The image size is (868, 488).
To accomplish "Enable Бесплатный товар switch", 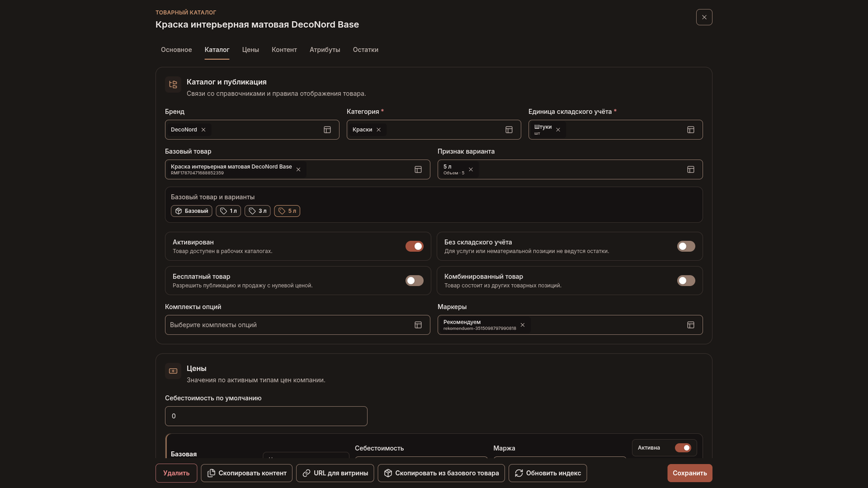I will tap(414, 280).
